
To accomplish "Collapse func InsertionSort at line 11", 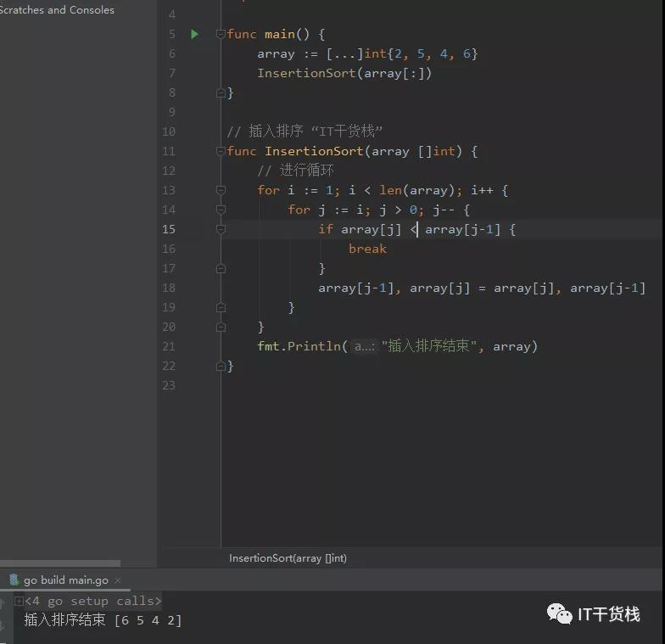I will tap(221, 151).
